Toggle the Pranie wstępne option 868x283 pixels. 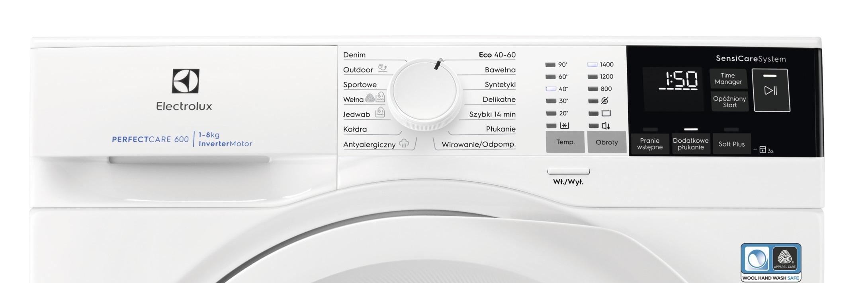tap(650, 144)
